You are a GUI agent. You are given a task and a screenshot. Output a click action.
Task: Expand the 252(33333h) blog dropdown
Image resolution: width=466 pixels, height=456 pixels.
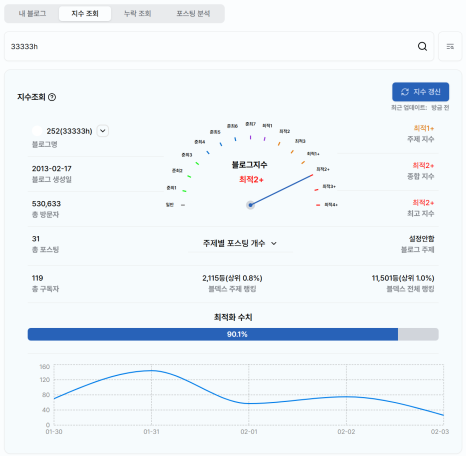pos(103,131)
